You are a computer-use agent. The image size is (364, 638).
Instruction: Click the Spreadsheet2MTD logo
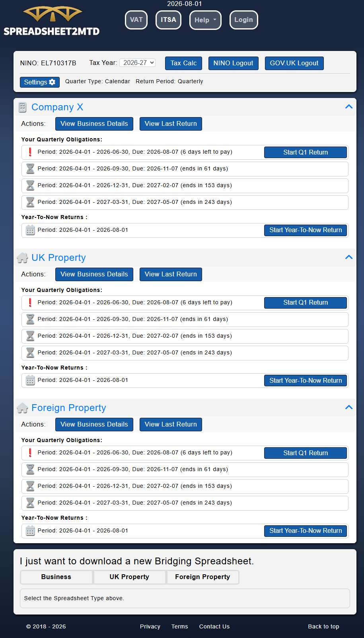pyautogui.click(x=52, y=21)
